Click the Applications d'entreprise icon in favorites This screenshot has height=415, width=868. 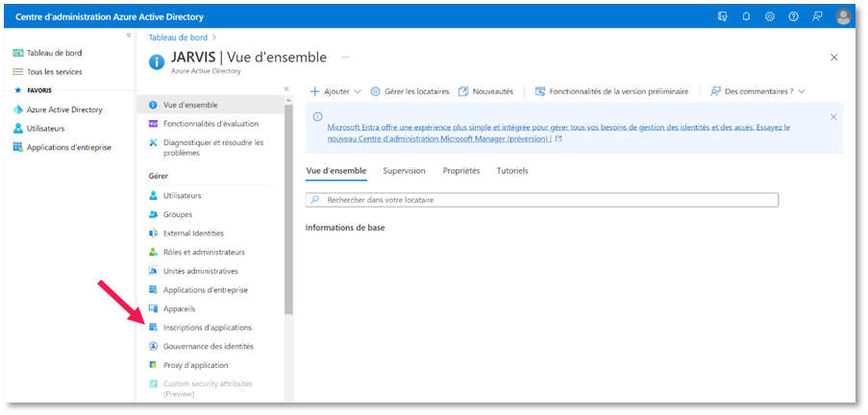click(17, 147)
